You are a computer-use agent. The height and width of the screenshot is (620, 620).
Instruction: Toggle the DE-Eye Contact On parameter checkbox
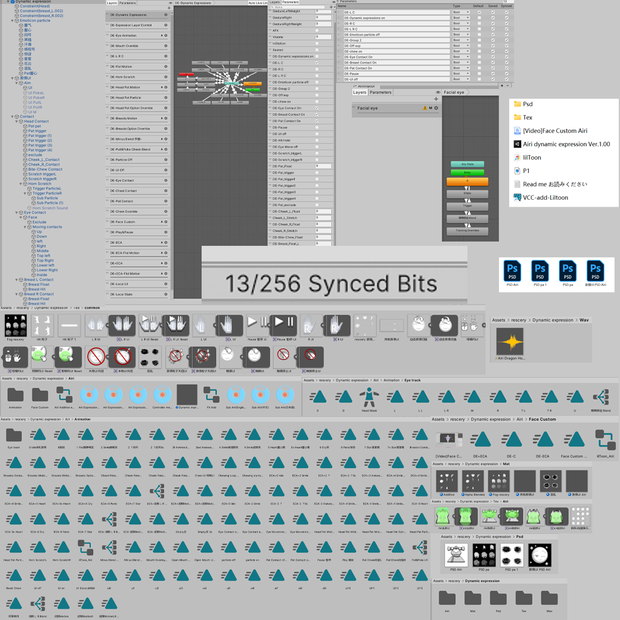[x=317, y=108]
